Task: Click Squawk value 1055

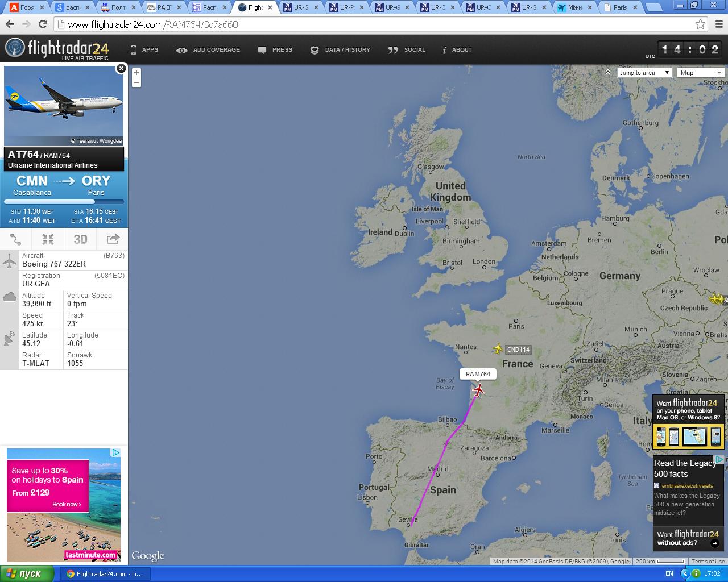Action: point(75,363)
